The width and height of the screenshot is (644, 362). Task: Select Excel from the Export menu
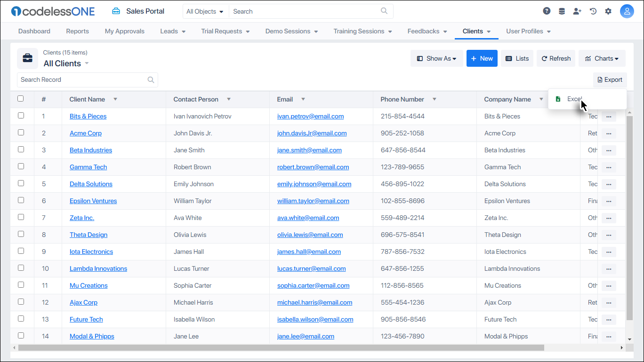click(x=588, y=99)
